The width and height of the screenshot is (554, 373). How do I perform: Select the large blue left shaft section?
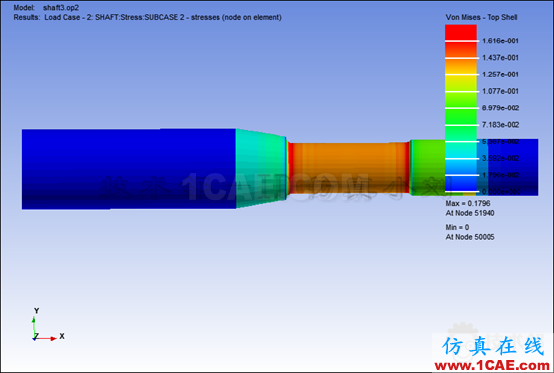tap(129, 169)
